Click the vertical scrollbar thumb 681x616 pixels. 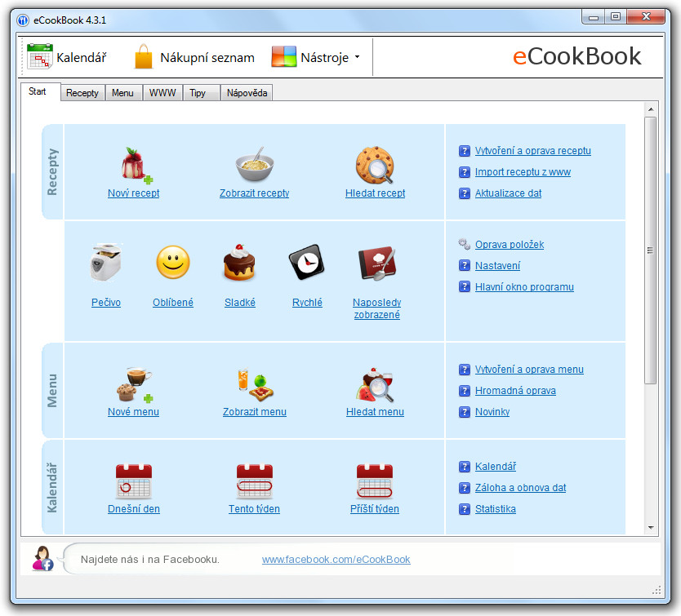650,250
